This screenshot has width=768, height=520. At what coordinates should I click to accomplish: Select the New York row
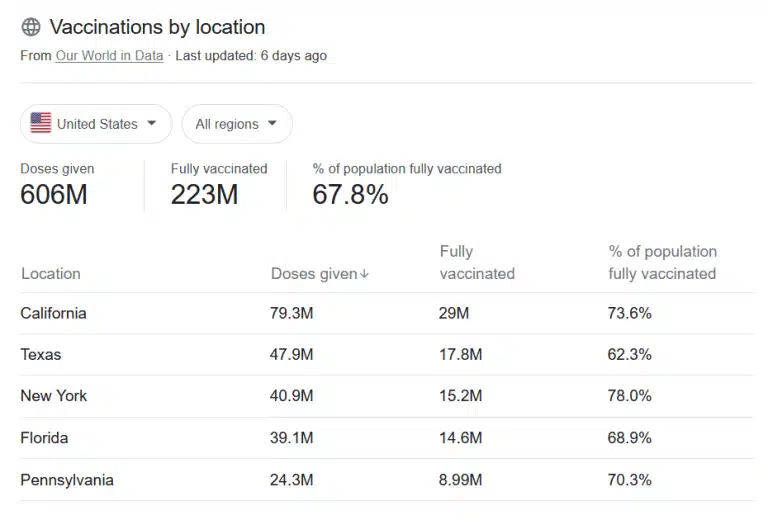point(387,396)
